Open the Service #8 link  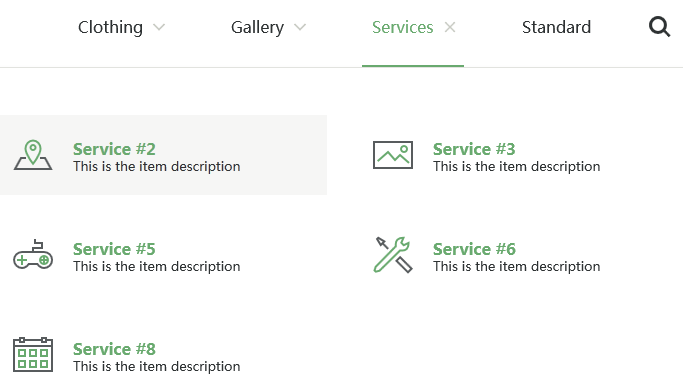pyautogui.click(x=114, y=349)
